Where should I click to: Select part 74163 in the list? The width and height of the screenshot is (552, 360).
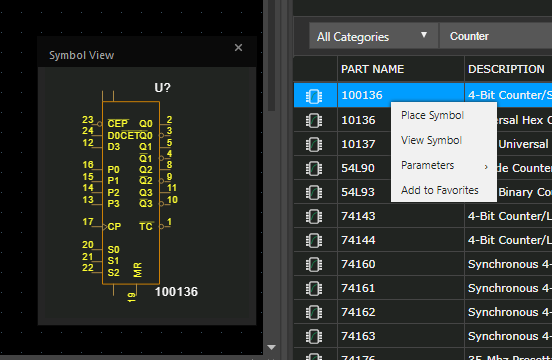point(358,336)
